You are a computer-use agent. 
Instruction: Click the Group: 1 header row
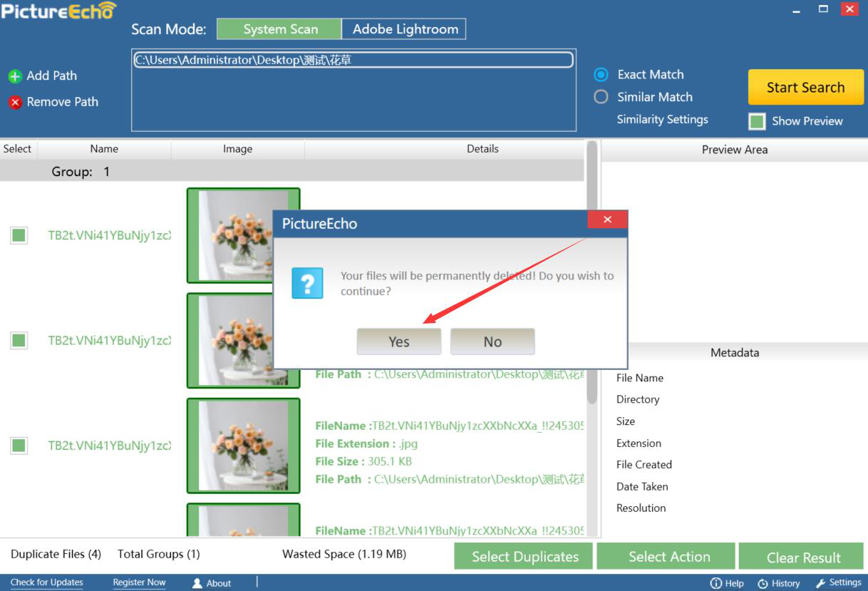[292, 172]
